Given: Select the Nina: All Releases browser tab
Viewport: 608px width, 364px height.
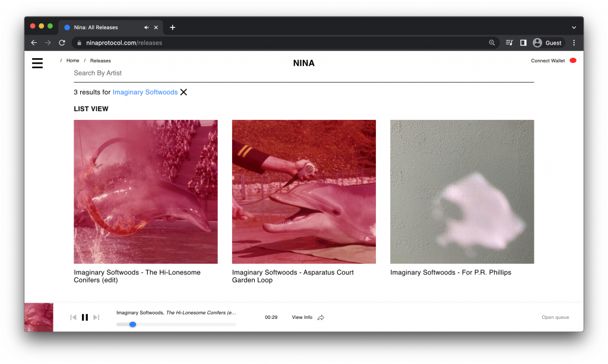Looking at the screenshot, I should click(x=110, y=27).
